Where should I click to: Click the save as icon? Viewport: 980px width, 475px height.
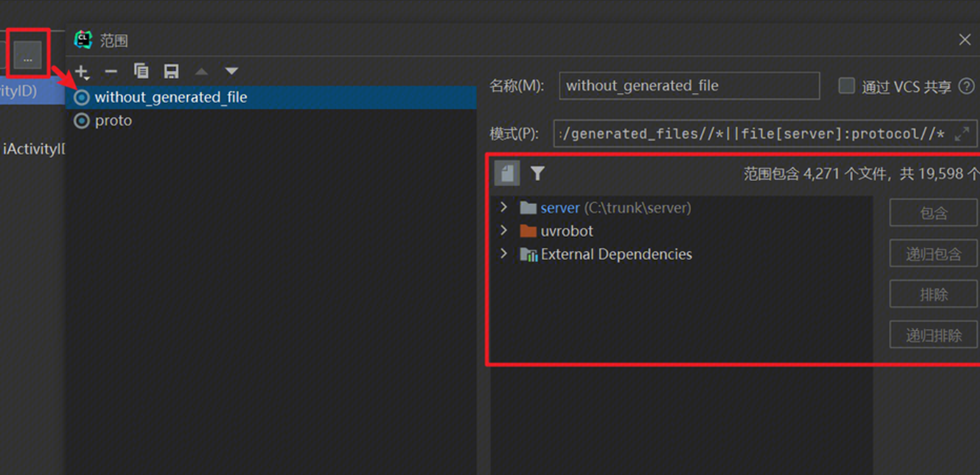pyautogui.click(x=171, y=72)
